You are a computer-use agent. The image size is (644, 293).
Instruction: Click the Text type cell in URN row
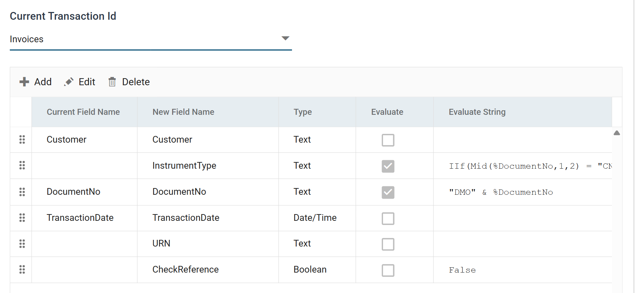click(317, 243)
